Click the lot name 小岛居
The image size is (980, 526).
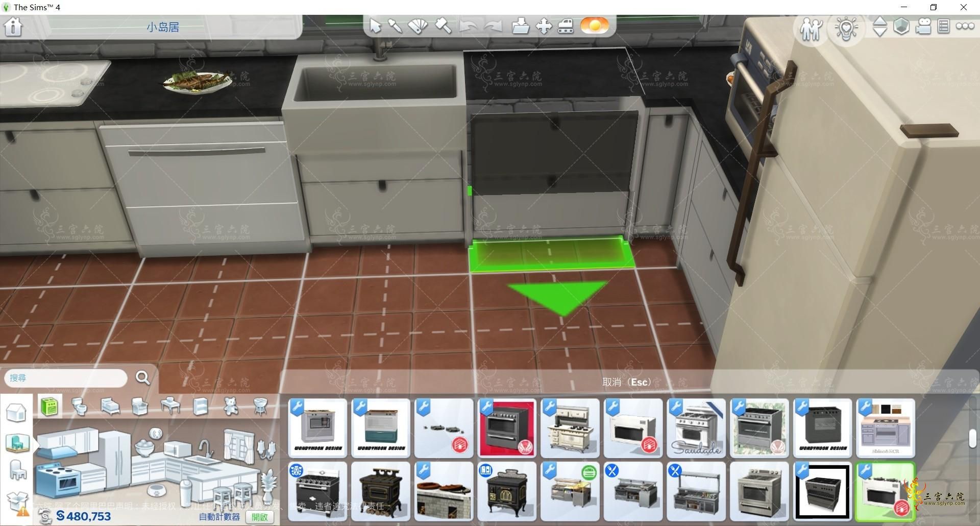point(163,27)
